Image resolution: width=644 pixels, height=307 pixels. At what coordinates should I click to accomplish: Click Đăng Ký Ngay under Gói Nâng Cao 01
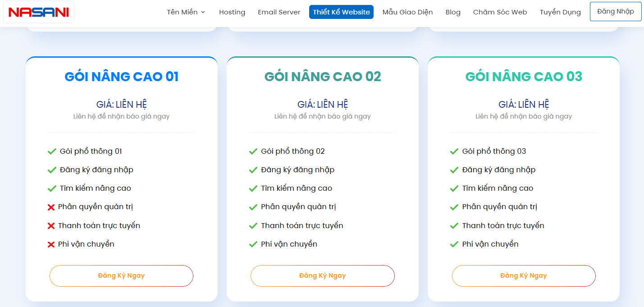pyautogui.click(x=121, y=275)
